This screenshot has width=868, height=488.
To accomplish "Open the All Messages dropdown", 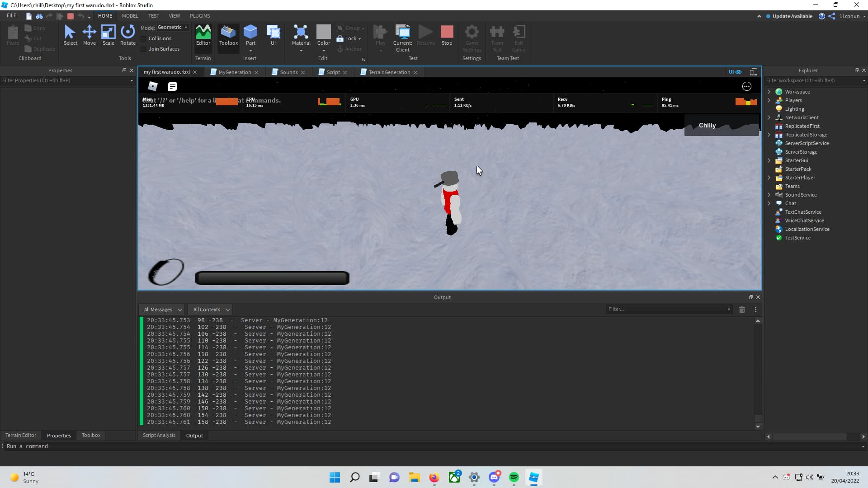I will [x=162, y=310].
